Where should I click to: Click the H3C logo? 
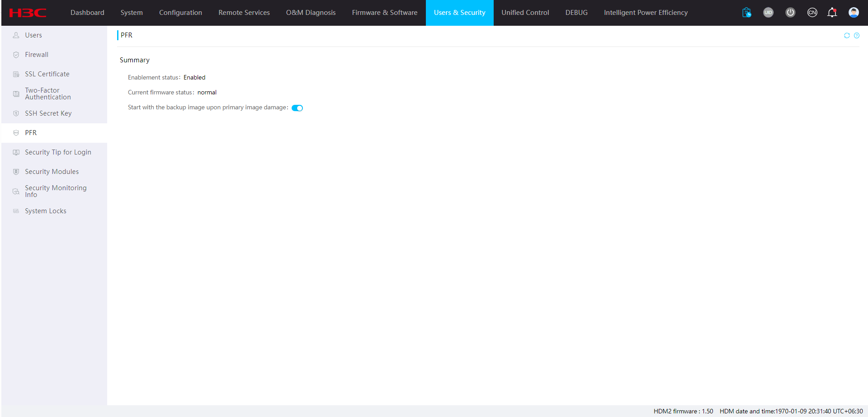click(x=28, y=13)
